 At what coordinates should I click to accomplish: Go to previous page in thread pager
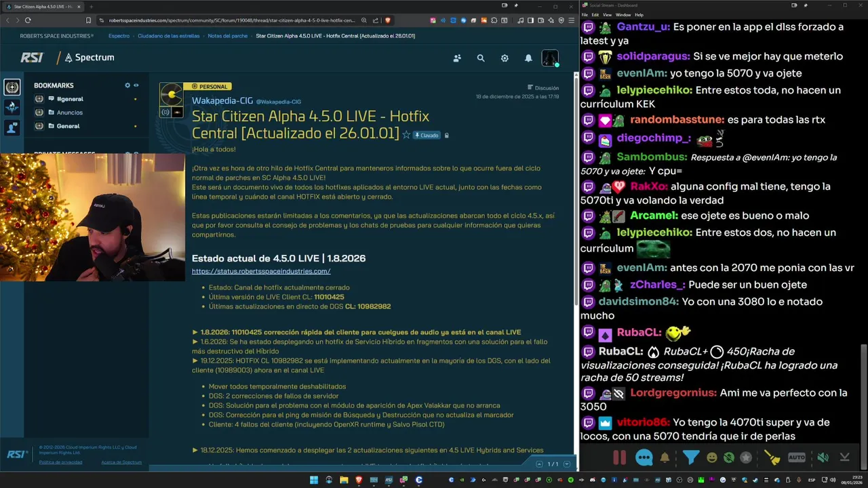(540, 464)
